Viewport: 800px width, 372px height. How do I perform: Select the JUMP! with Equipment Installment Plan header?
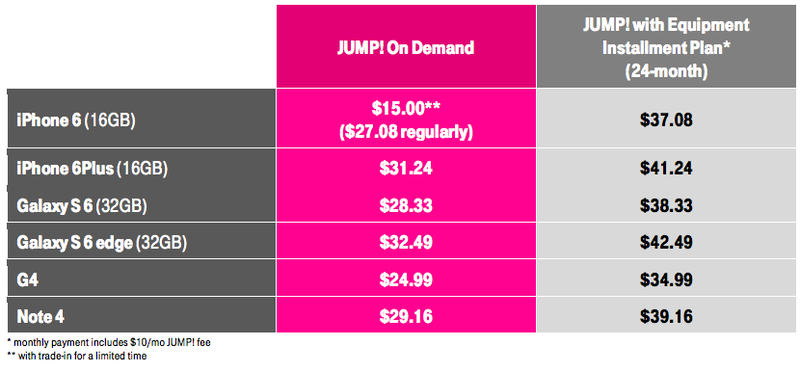pyautogui.click(x=666, y=47)
